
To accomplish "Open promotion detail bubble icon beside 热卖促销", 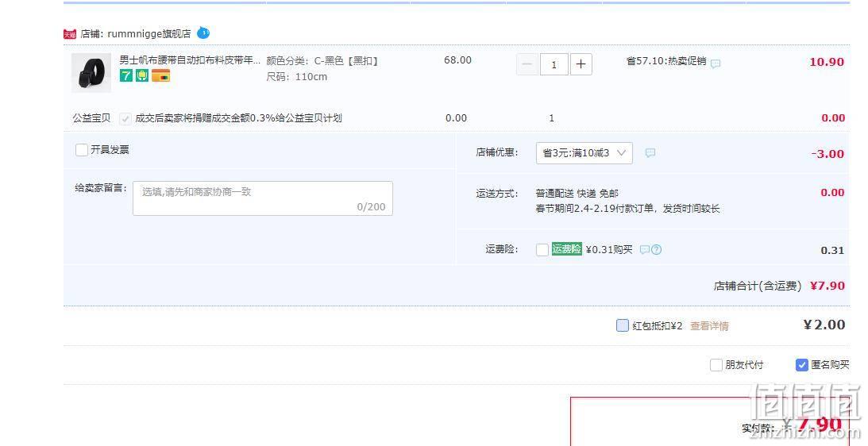I will (x=716, y=63).
